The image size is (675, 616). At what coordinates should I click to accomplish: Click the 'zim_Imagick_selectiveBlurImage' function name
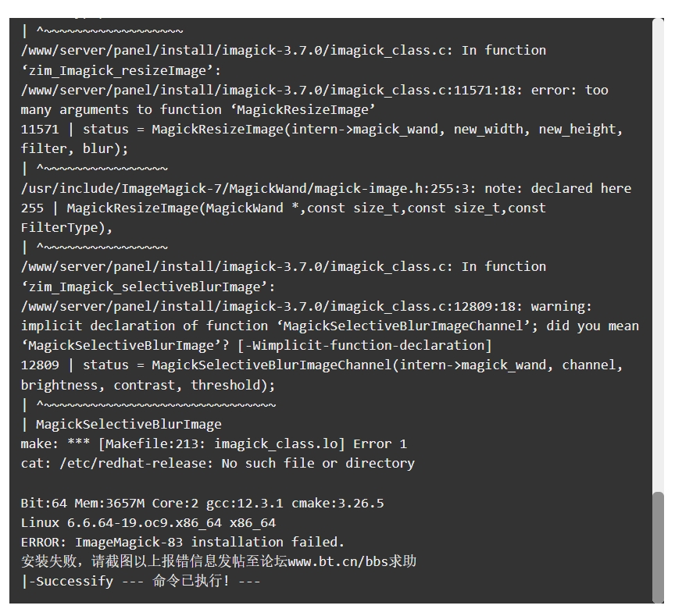click(145, 287)
